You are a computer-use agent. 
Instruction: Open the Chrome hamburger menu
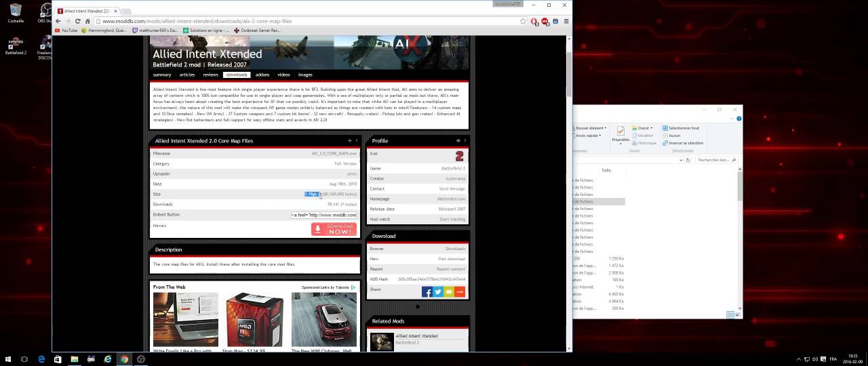tap(566, 21)
